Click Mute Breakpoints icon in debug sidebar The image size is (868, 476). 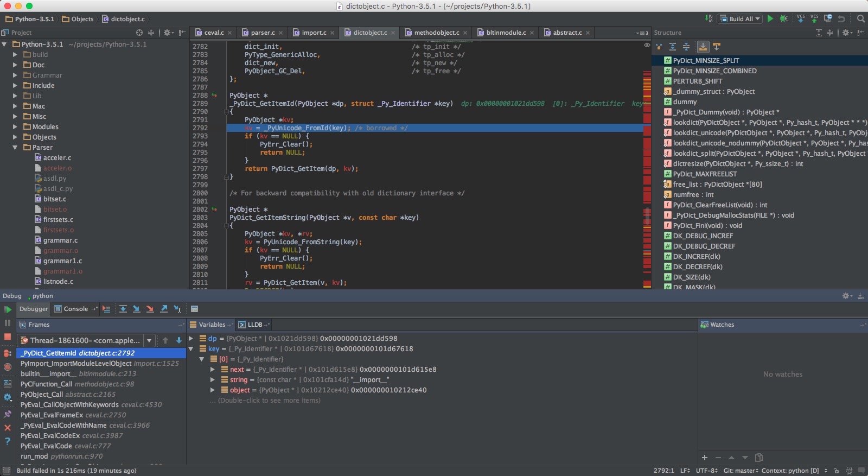(x=8, y=367)
